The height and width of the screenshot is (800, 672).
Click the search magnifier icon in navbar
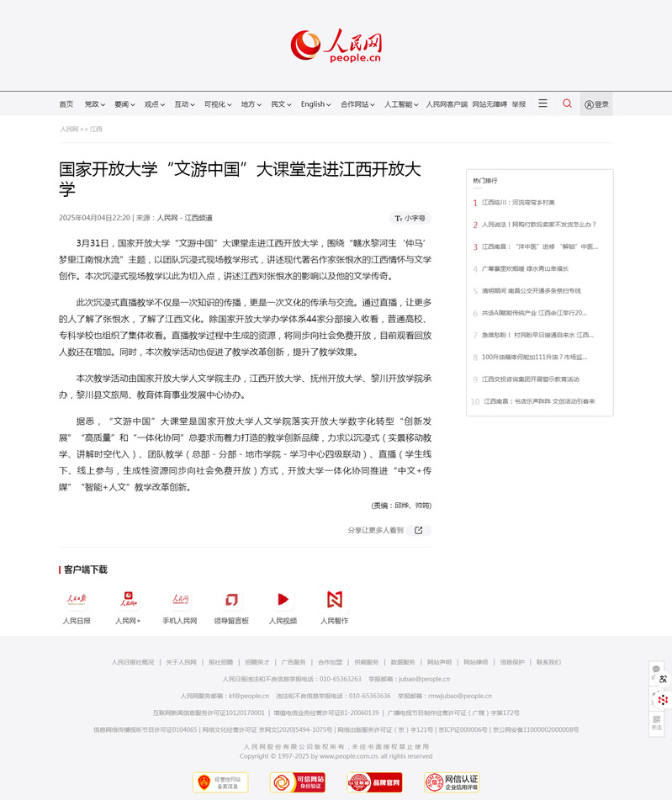567,103
